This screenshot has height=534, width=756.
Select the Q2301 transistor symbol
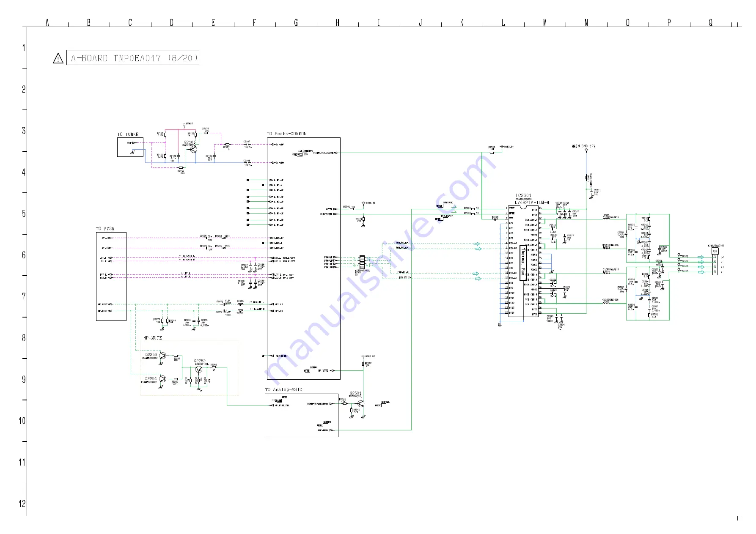point(360,404)
